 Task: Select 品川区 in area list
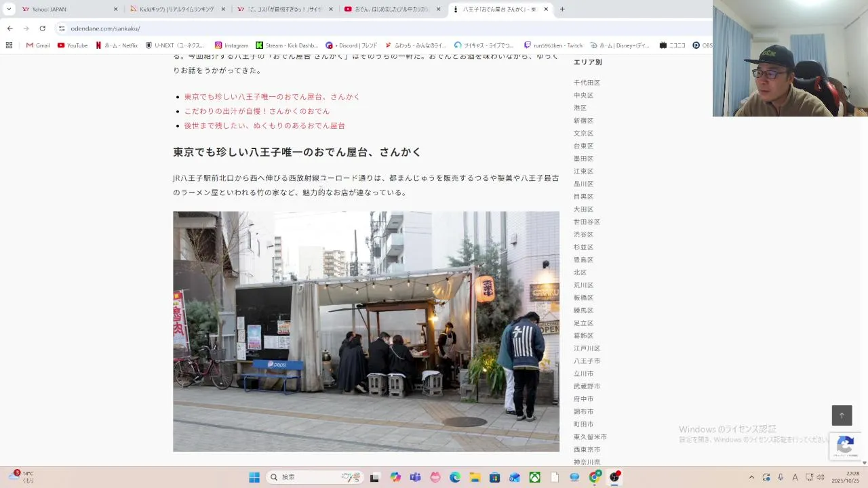[583, 184]
